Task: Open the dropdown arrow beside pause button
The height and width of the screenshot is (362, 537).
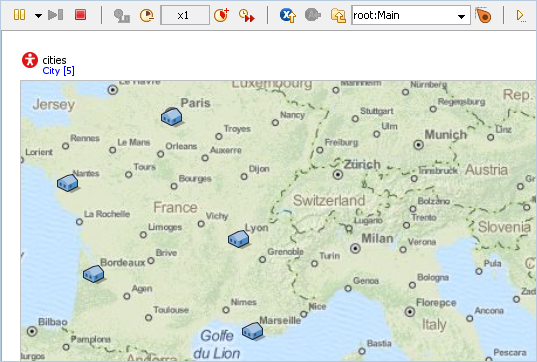Action: [x=38, y=16]
